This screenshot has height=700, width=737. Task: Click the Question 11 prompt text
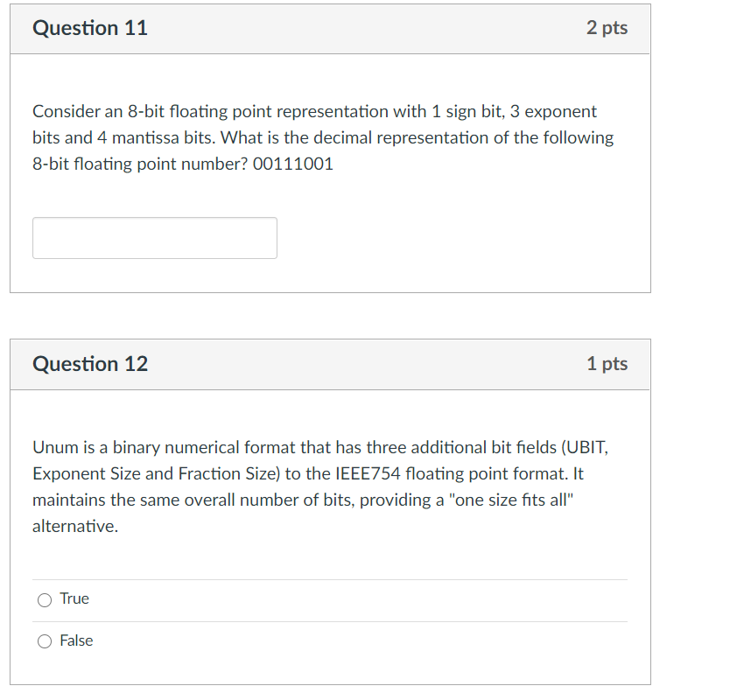coord(322,137)
